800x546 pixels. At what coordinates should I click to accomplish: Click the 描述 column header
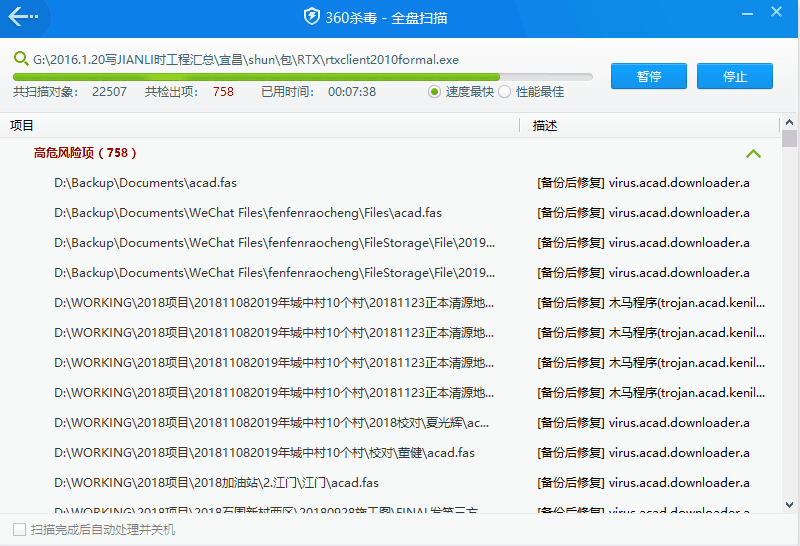545,126
